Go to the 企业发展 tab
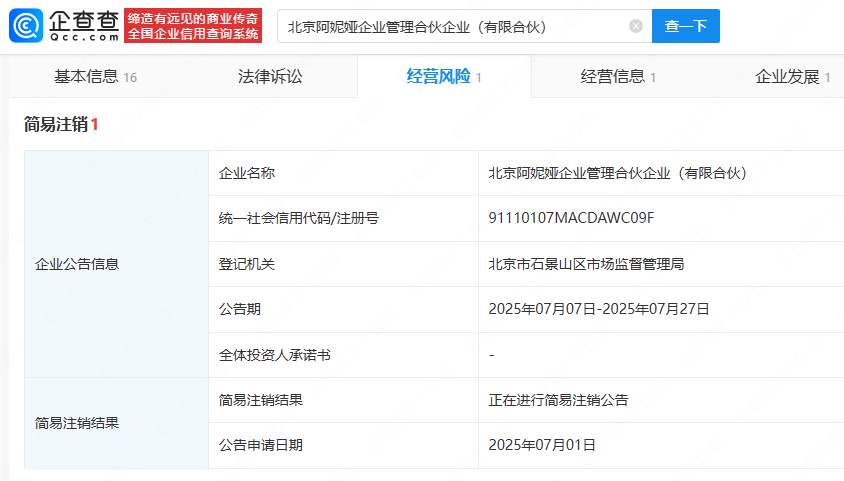The image size is (844, 481). tap(792, 76)
